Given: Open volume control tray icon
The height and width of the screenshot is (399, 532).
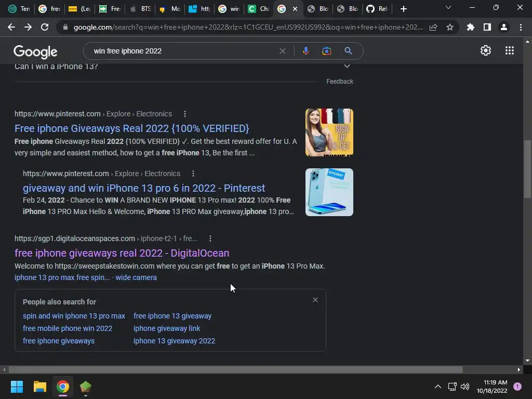Looking at the screenshot, I should coord(465,387).
